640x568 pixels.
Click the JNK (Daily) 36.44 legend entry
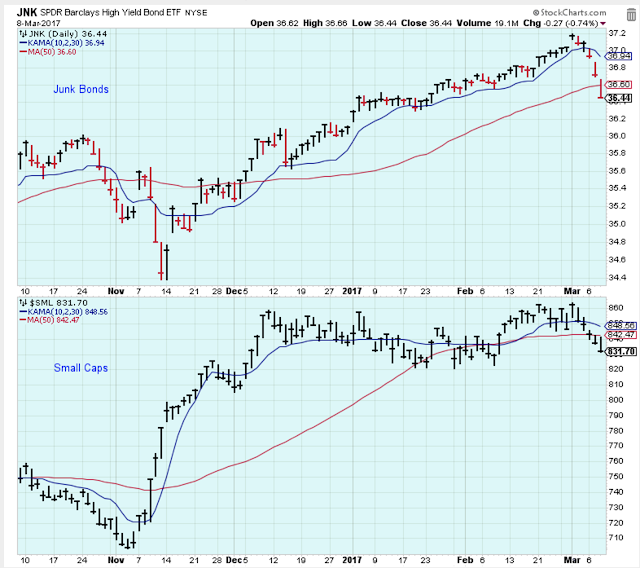[67, 34]
